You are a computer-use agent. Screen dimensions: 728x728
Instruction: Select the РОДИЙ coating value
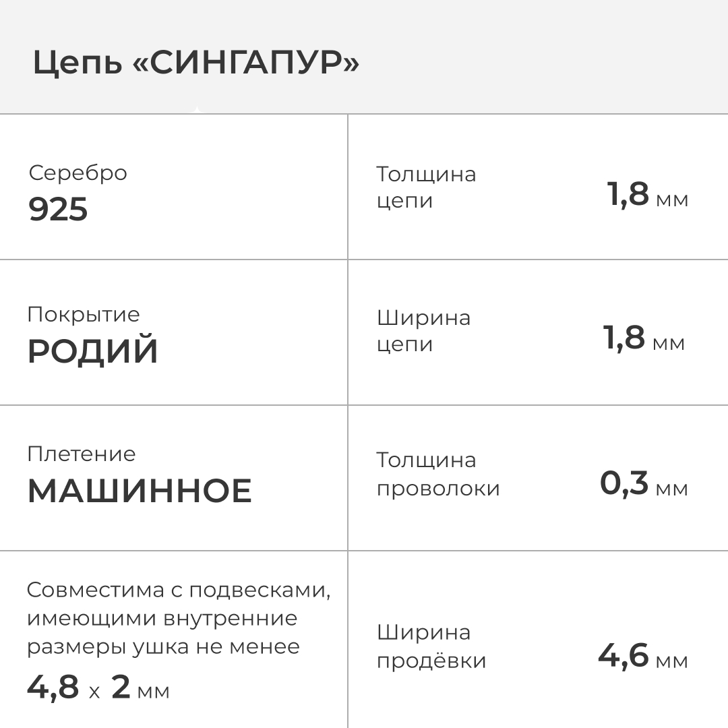(x=92, y=353)
